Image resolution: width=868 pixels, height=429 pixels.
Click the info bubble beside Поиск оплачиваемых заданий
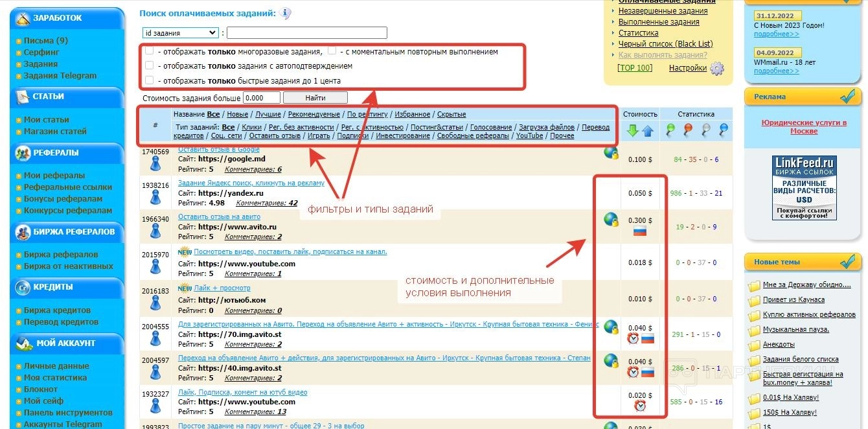pyautogui.click(x=285, y=14)
